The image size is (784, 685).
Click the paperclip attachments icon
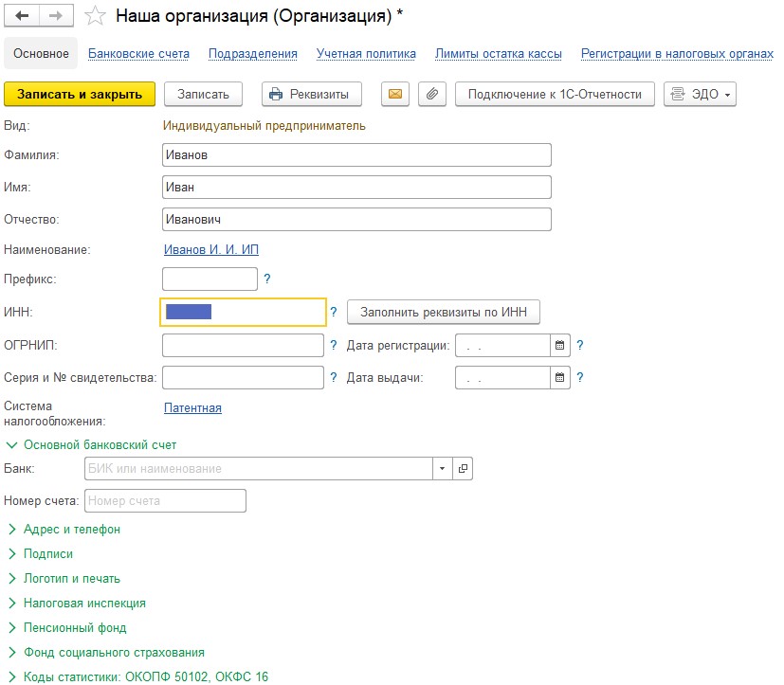click(430, 94)
